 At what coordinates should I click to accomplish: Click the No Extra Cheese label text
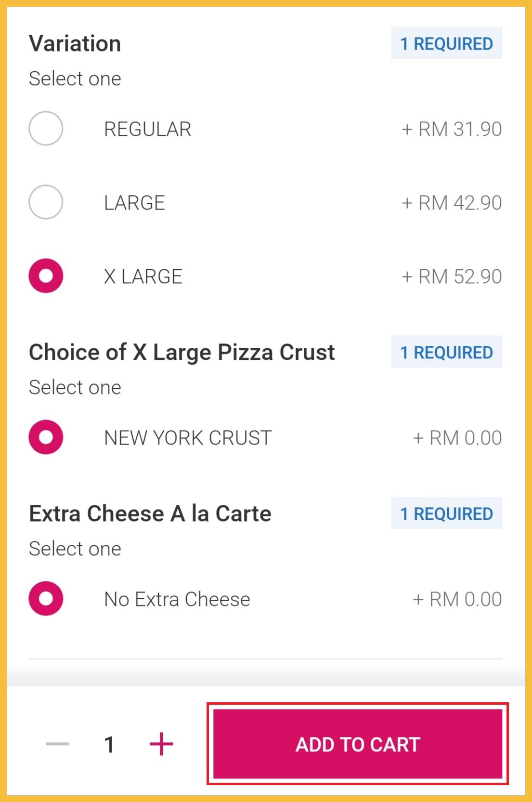(177, 599)
